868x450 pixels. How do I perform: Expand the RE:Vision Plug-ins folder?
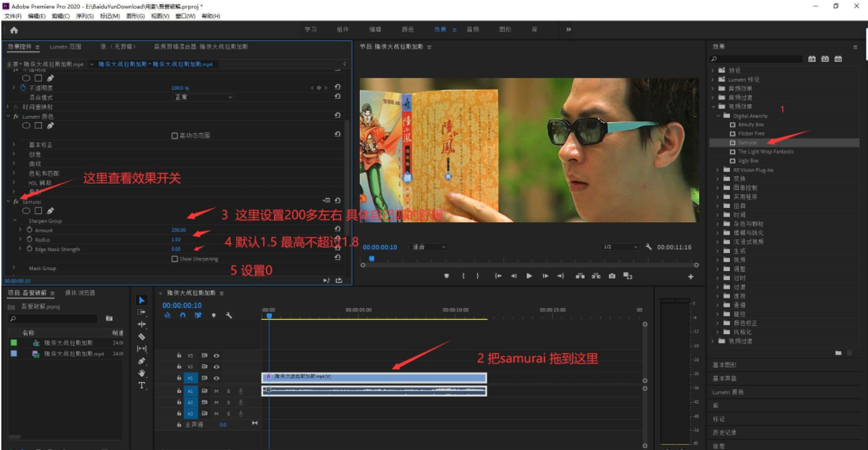(x=718, y=169)
